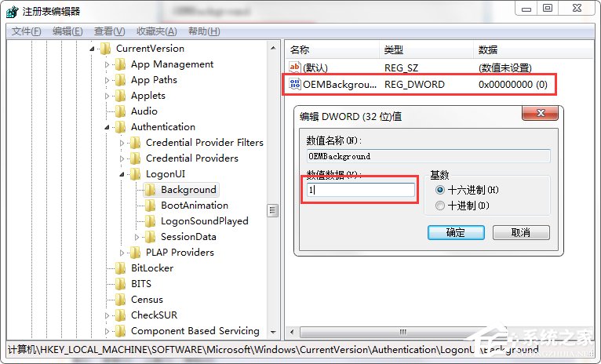Click the LogonUI folder icon
Image resolution: width=601 pixels, height=364 pixels.
tap(135, 174)
